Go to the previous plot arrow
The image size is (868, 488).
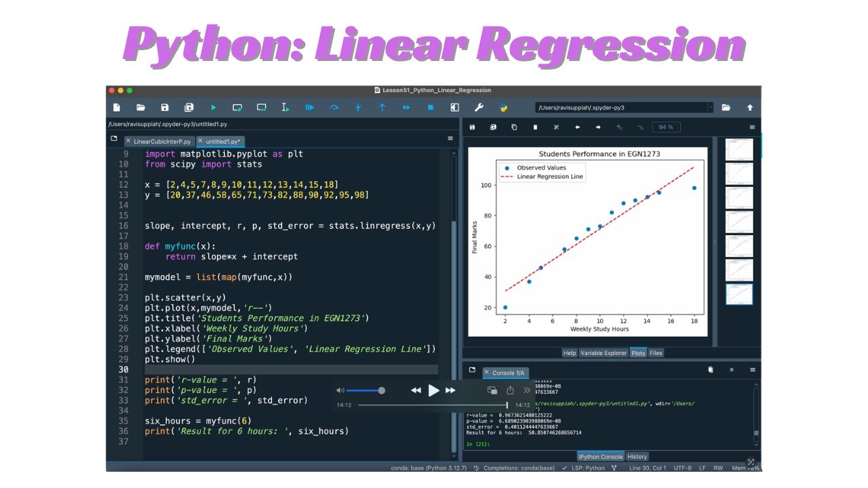tap(577, 127)
